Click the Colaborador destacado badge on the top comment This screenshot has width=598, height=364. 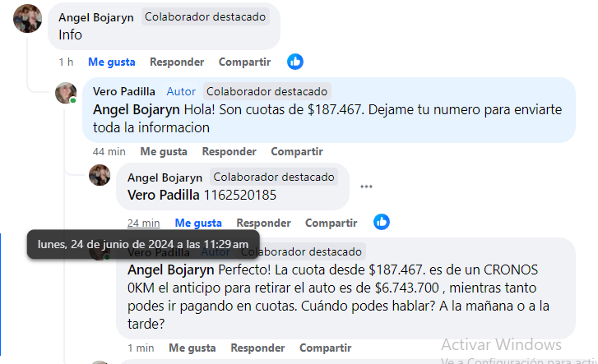click(205, 16)
